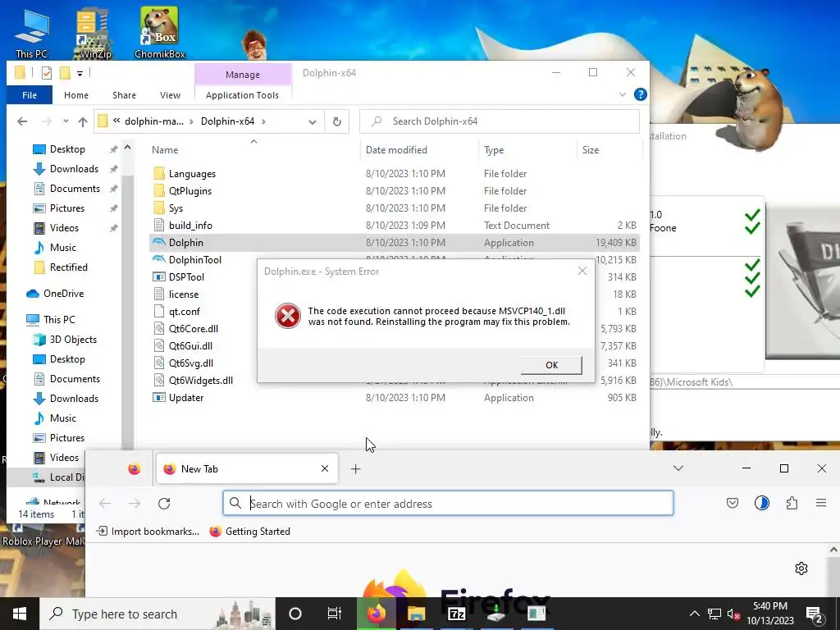Show hidden system tray icons
840x630 pixels.
click(x=694, y=614)
